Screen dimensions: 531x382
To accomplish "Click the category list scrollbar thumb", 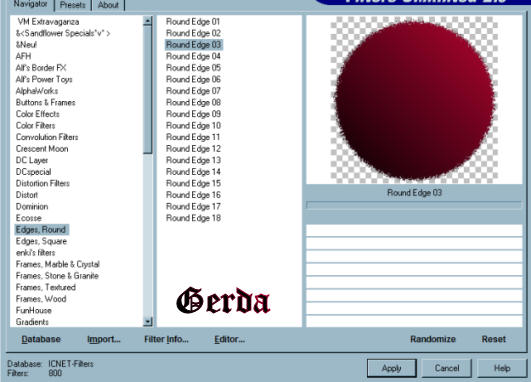I will pyautogui.click(x=148, y=90).
